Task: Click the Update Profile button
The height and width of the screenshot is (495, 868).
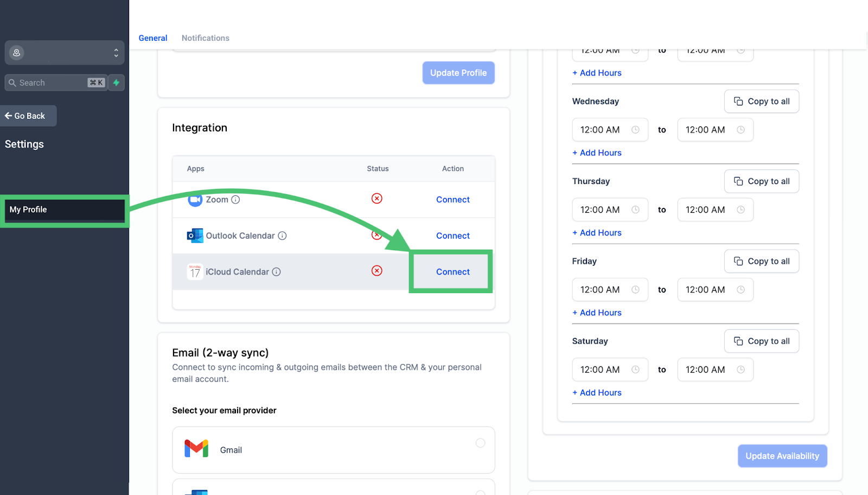Action: pyautogui.click(x=458, y=73)
